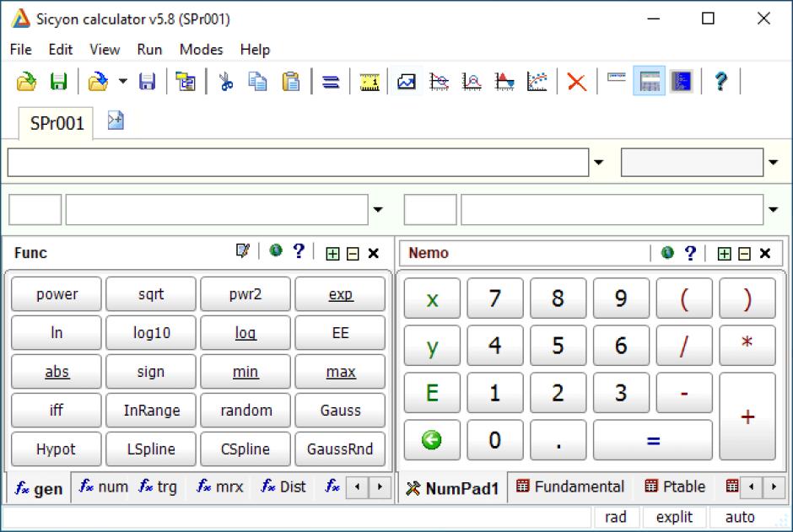Collapse the Nemo panel with minus icon

(744, 254)
